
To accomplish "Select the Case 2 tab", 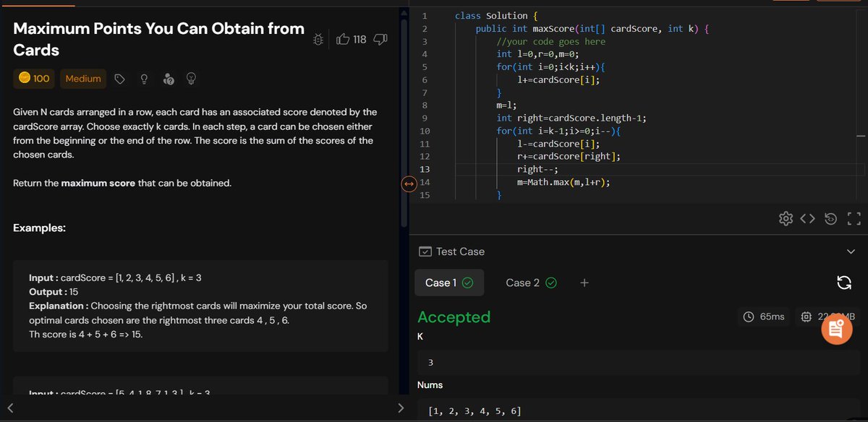I will (531, 283).
